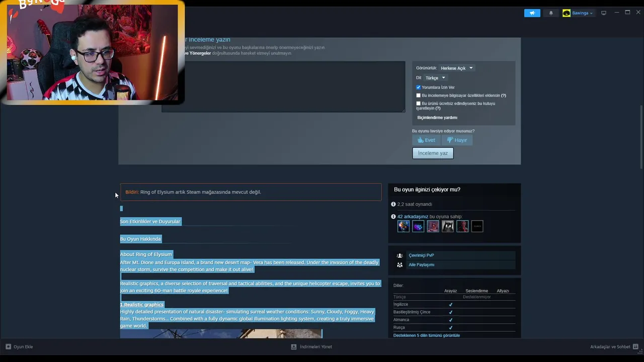Click the Bawinga profile avatar icon
The image size is (644, 362).
click(x=567, y=13)
